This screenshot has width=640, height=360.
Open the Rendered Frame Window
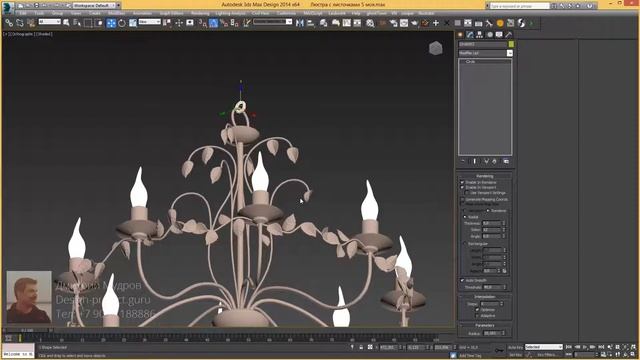[404, 23]
